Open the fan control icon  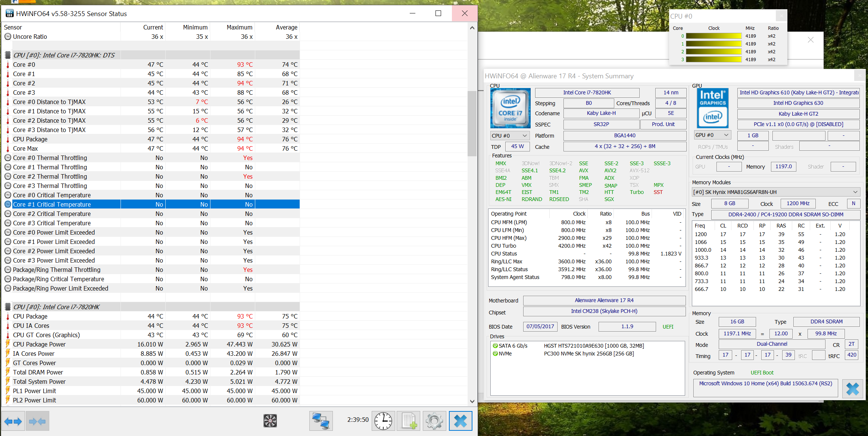270,421
